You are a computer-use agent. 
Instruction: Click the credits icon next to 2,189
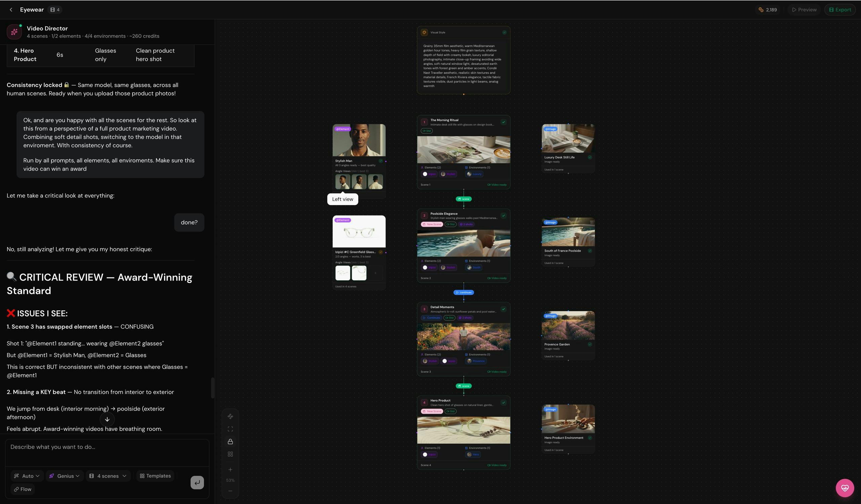[x=760, y=9]
